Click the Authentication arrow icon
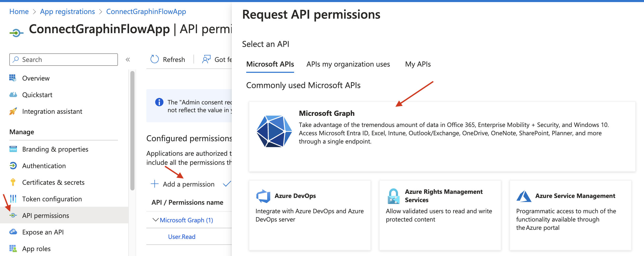 tap(13, 166)
